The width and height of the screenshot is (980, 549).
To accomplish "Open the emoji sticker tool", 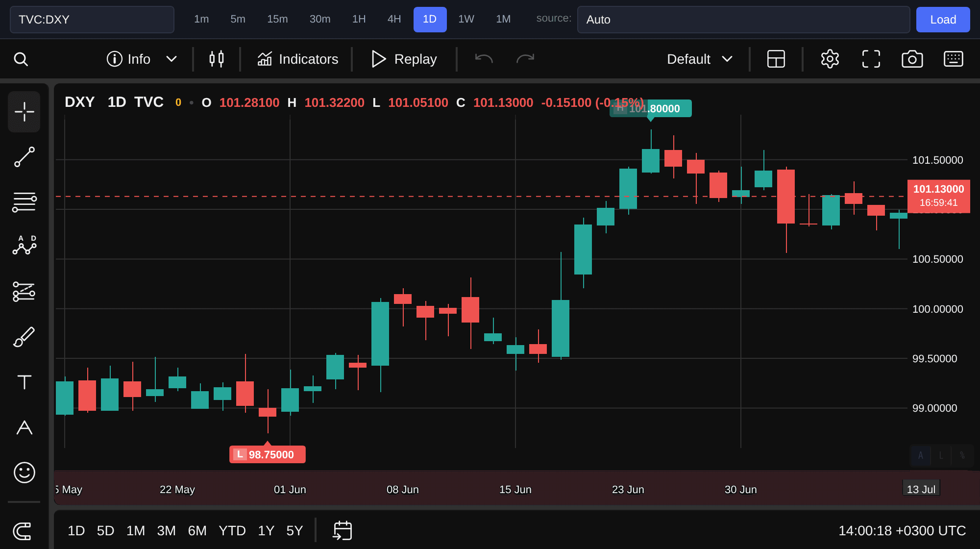I will [x=24, y=473].
